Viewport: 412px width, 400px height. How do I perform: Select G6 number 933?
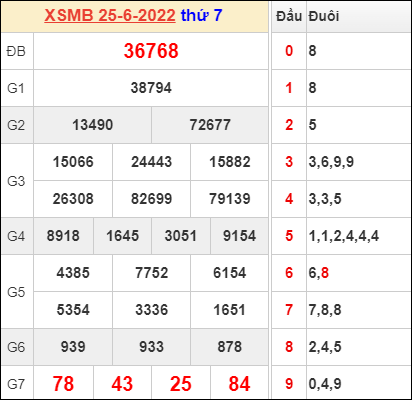(x=151, y=347)
